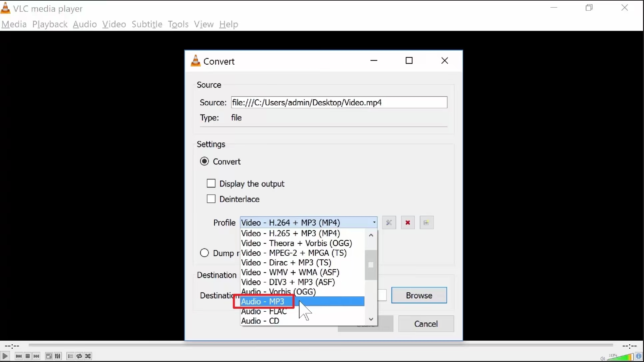Viewport: 644px width, 362px height.
Task: Click the Browse destination button
Action: tap(419, 295)
